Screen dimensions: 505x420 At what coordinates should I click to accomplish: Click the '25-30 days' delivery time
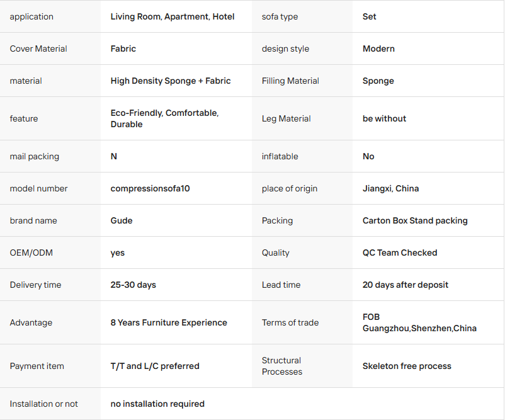point(133,285)
